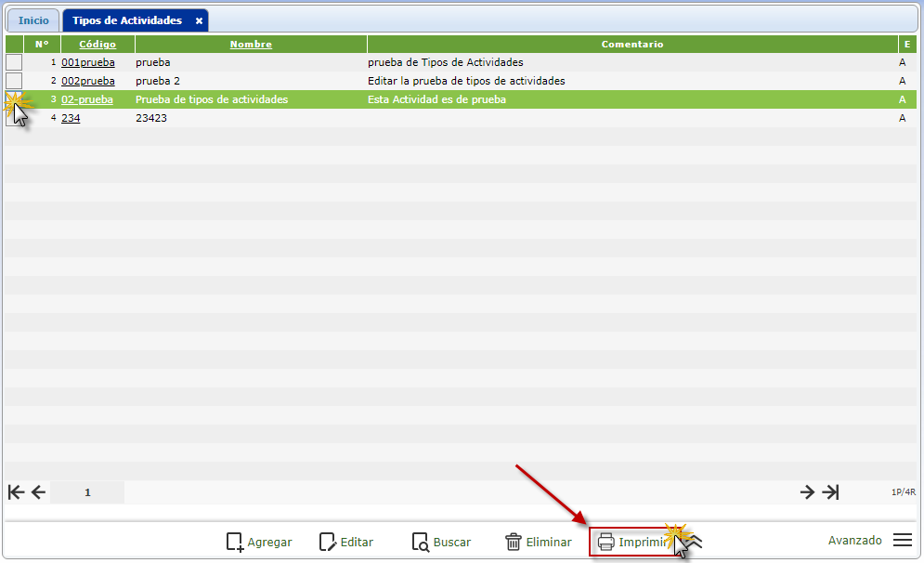
Task: Sort by the Código column header
Action: pos(98,45)
